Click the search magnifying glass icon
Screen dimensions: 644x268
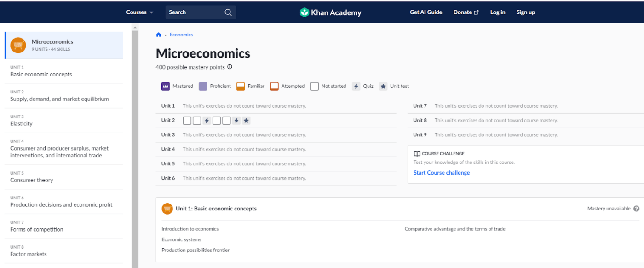pyautogui.click(x=228, y=12)
